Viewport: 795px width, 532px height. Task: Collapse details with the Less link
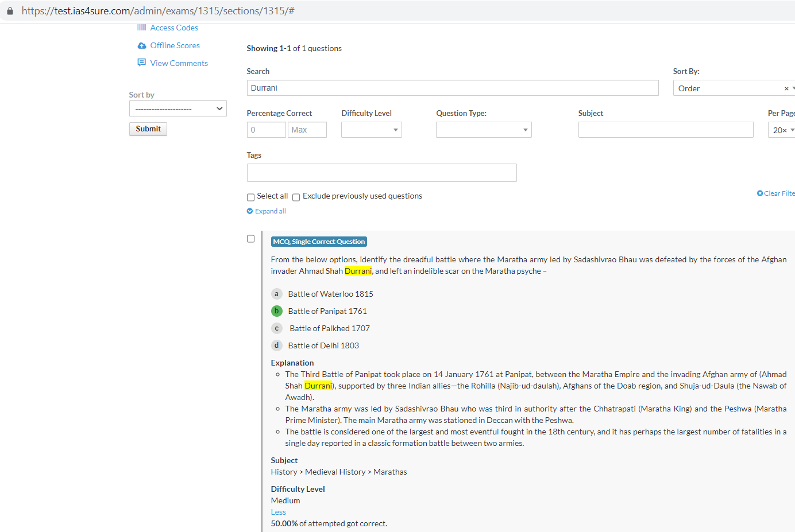278,512
